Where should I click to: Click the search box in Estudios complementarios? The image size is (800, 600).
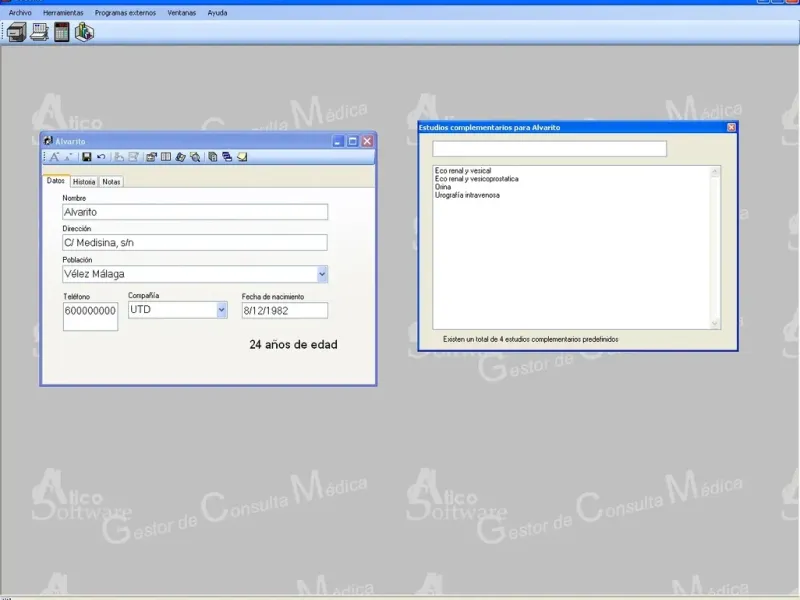coord(549,149)
